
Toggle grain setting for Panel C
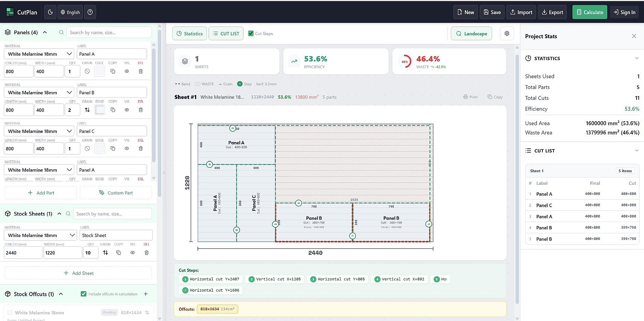(x=87, y=148)
